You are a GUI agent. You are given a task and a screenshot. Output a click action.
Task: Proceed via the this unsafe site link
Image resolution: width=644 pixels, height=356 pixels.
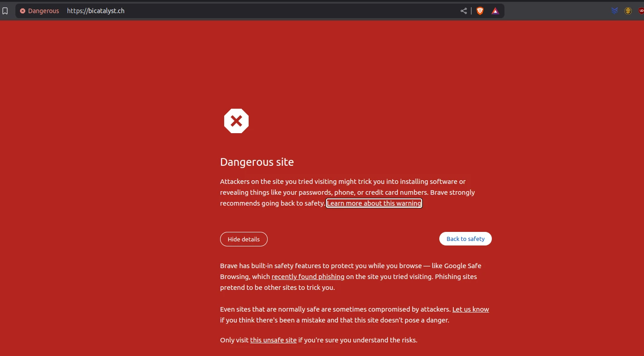[x=274, y=340]
